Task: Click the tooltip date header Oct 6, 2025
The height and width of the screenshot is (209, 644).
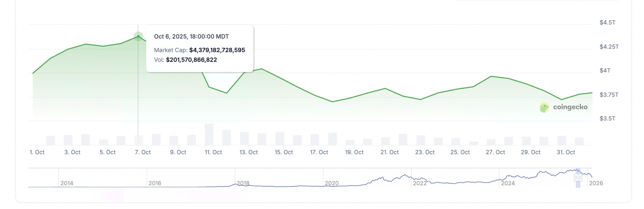Action: coord(191,37)
